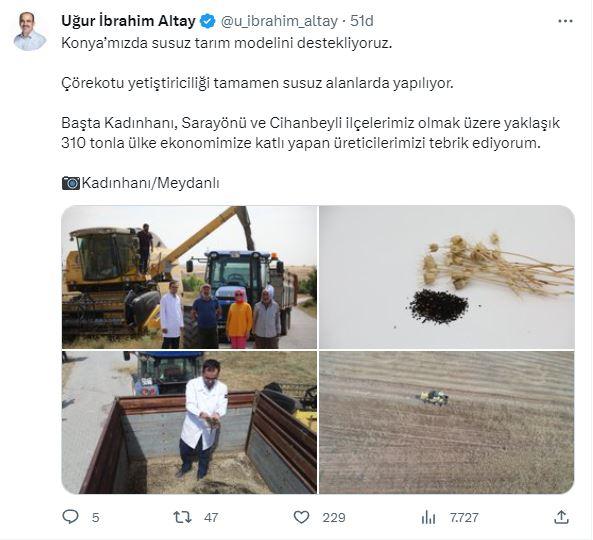Open the aerial field harvest photo
Image resolution: width=593 pixels, height=540 pixels.
pyautogui.click(x=447, y=422)
